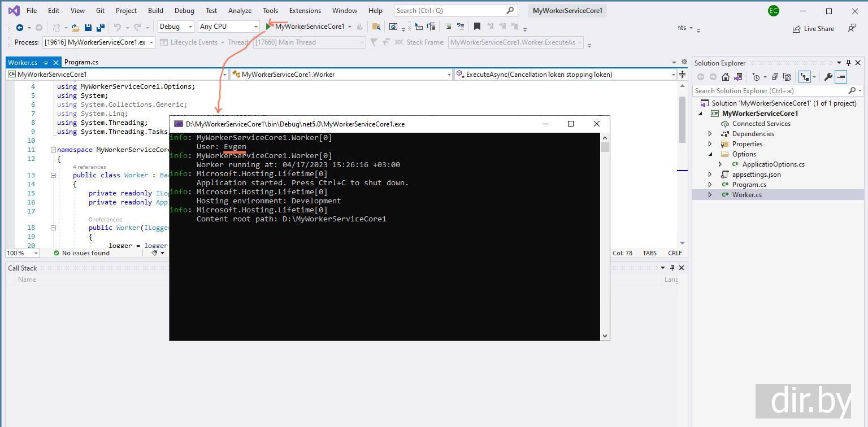Open the Process dropdown
Screen dimensions: 868x427
98,42
